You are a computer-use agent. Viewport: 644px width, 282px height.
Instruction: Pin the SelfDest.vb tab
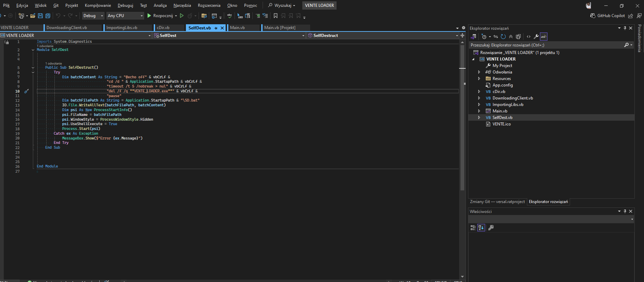point(216,28)
